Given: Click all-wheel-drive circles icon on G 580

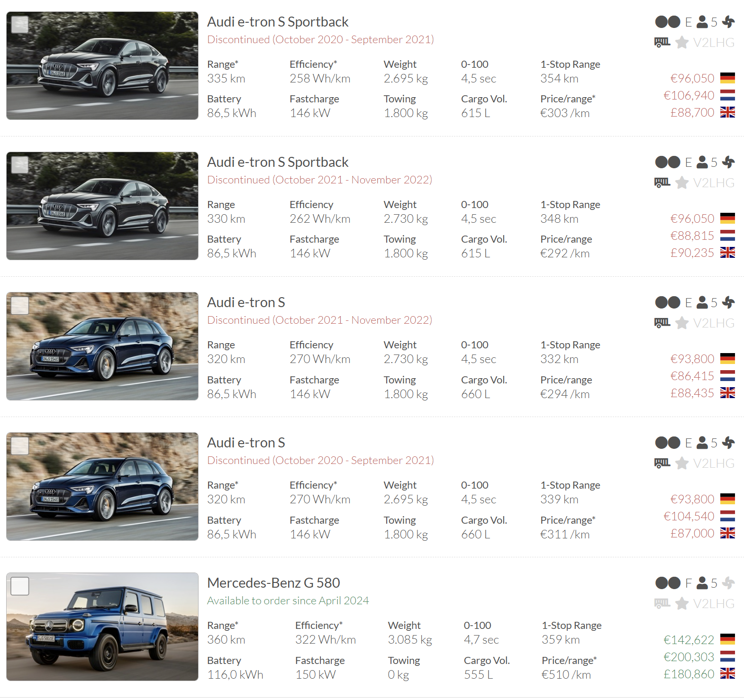Looking at the screenshot, I should [668, 583].
